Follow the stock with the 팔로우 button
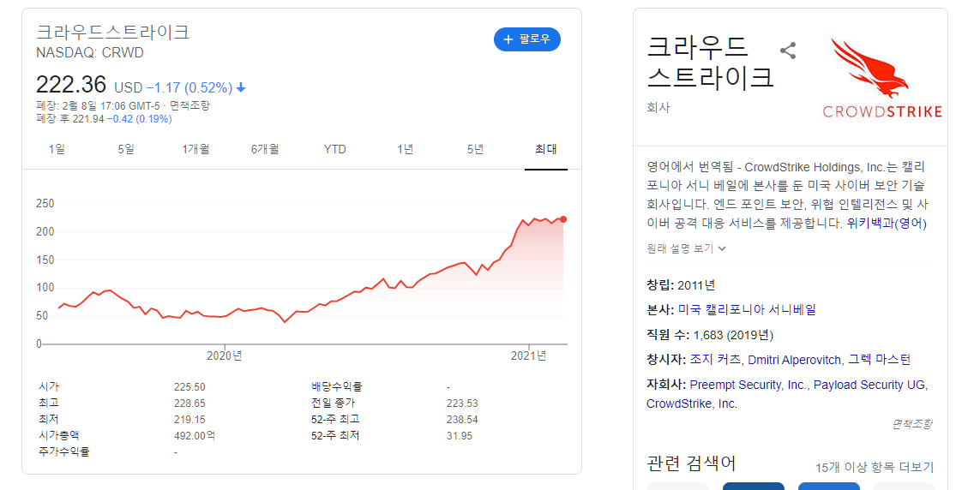The image size is (980, 490). coord(527,39)
